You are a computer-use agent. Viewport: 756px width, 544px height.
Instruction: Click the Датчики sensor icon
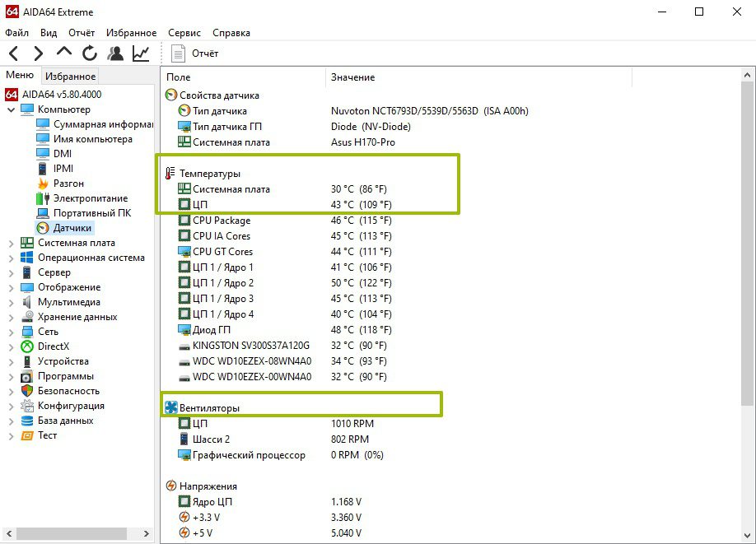[x=43, y=228]
